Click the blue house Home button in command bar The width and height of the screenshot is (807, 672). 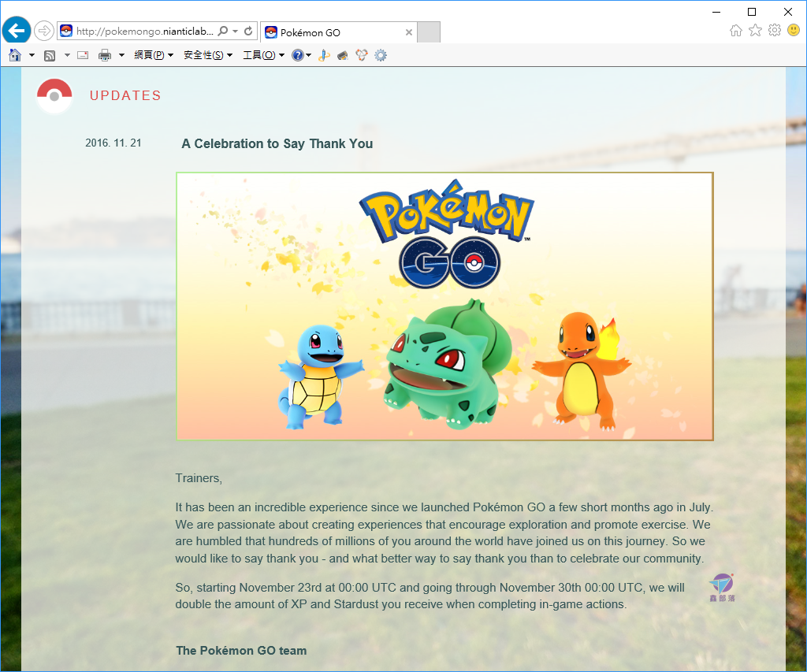15,55
